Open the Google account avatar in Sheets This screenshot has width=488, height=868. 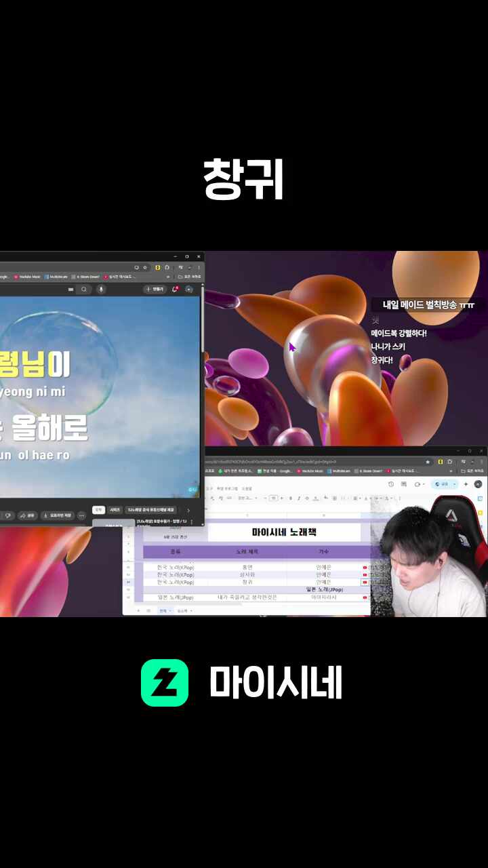point(478,484)
